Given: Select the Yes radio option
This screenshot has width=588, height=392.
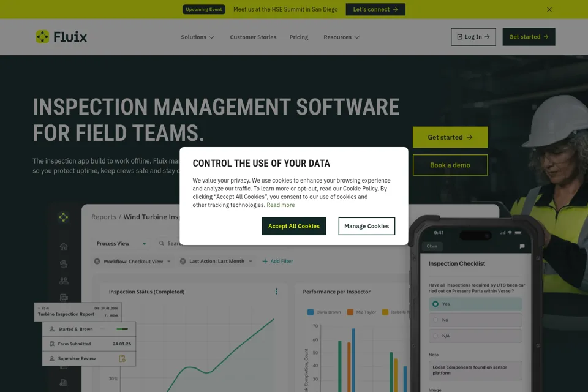Looking at the screenshot, I should 475,304.
